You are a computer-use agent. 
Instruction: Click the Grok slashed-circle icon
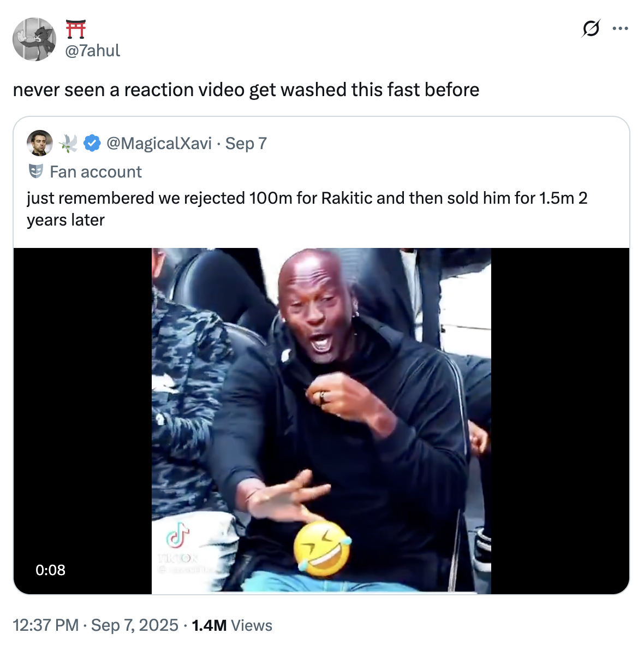(591, 28)
